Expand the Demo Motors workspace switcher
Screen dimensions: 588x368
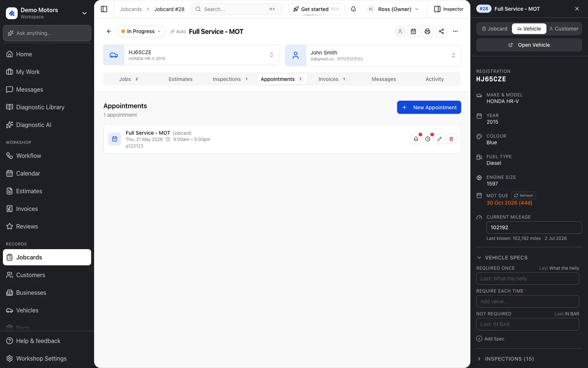click(x=47, y=13)
